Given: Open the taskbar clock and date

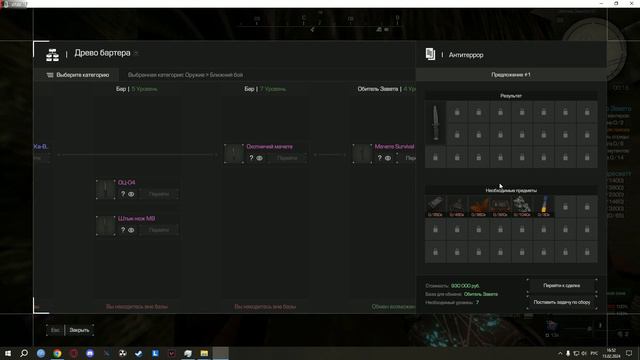Looking at the screenshot, I should point(611,353).
